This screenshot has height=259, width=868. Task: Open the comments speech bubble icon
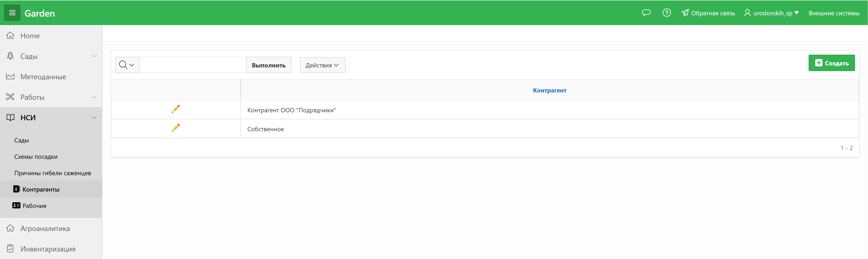point(646,13)
